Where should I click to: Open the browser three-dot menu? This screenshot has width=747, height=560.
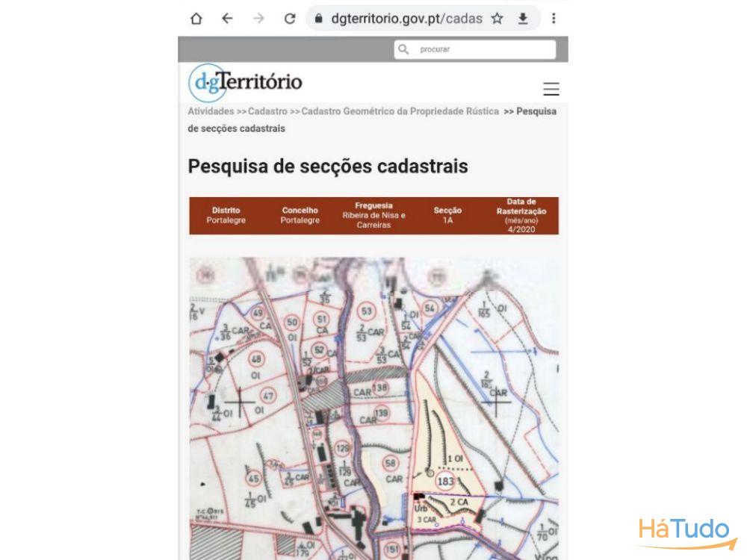pyautogui.click(x=553, y=19)
